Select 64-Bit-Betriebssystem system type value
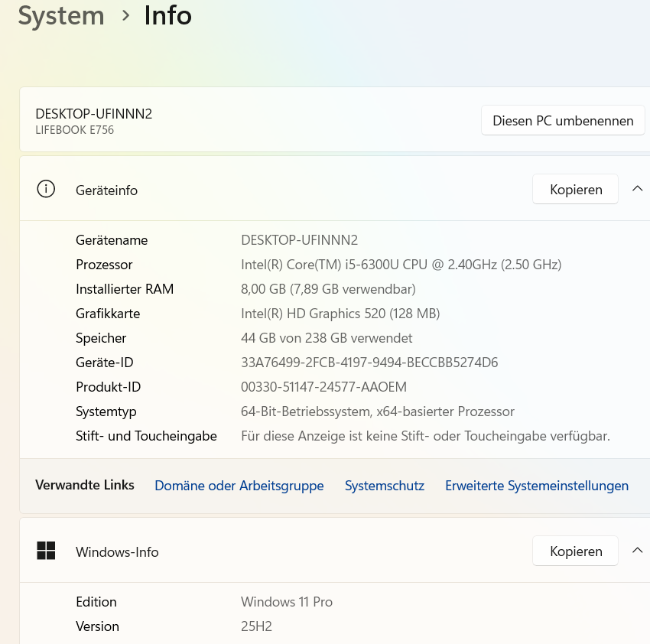The height and width of the screenshot is (644, 650). (x=378, y=411)
